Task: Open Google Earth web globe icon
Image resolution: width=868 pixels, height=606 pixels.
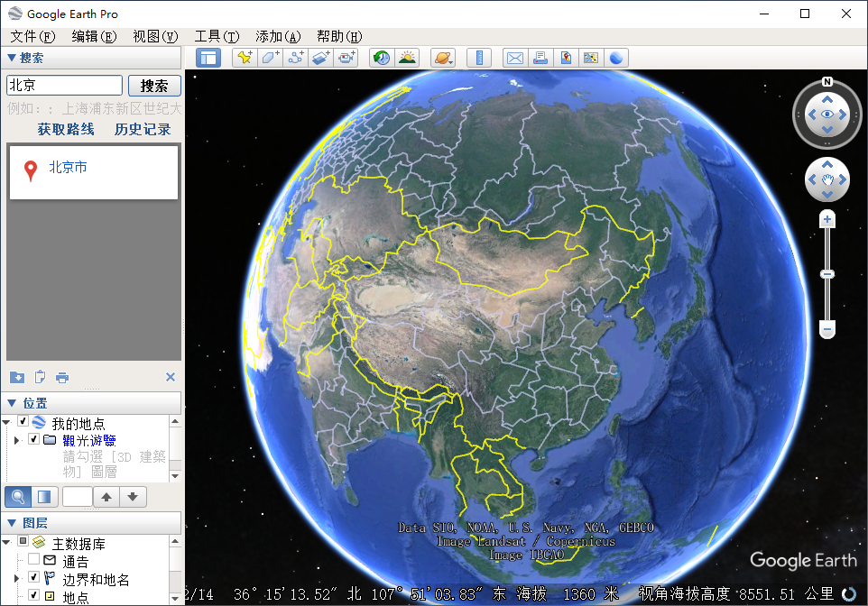Action: pyautogui.click(x=616, y=58)
